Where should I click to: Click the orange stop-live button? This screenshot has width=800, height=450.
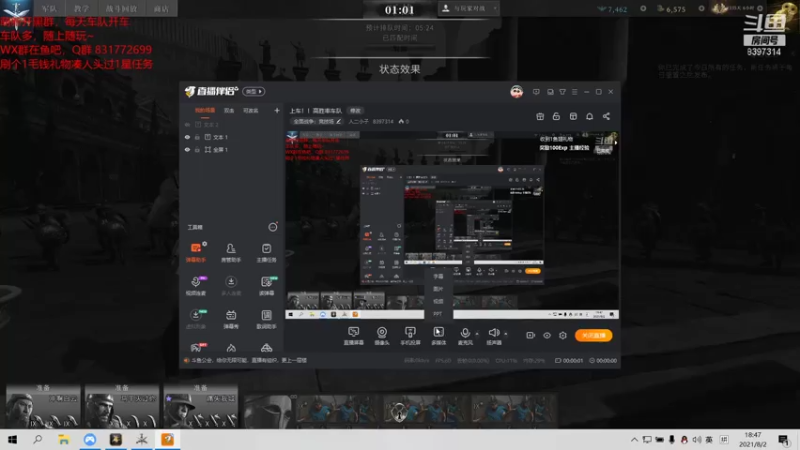coord(593,335)
